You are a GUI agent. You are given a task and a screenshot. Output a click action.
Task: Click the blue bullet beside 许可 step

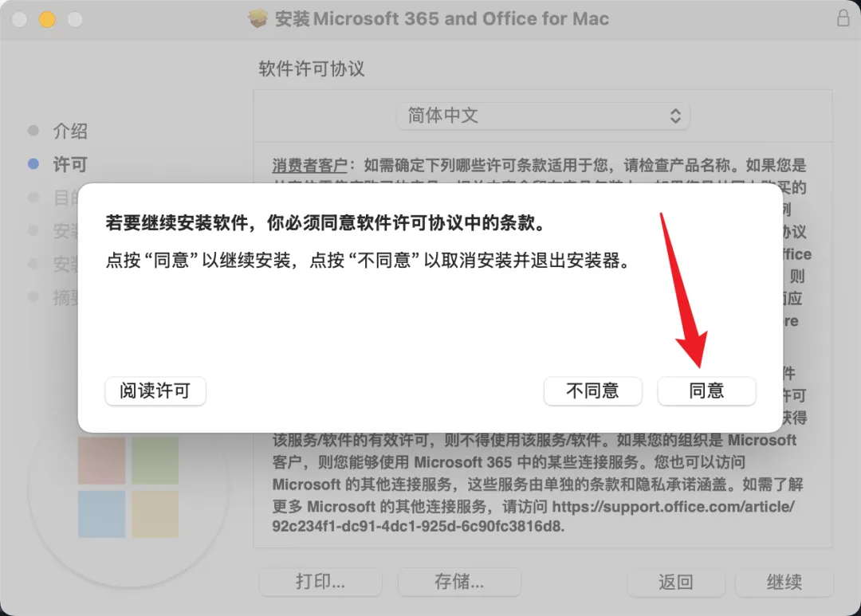(33, 163)
